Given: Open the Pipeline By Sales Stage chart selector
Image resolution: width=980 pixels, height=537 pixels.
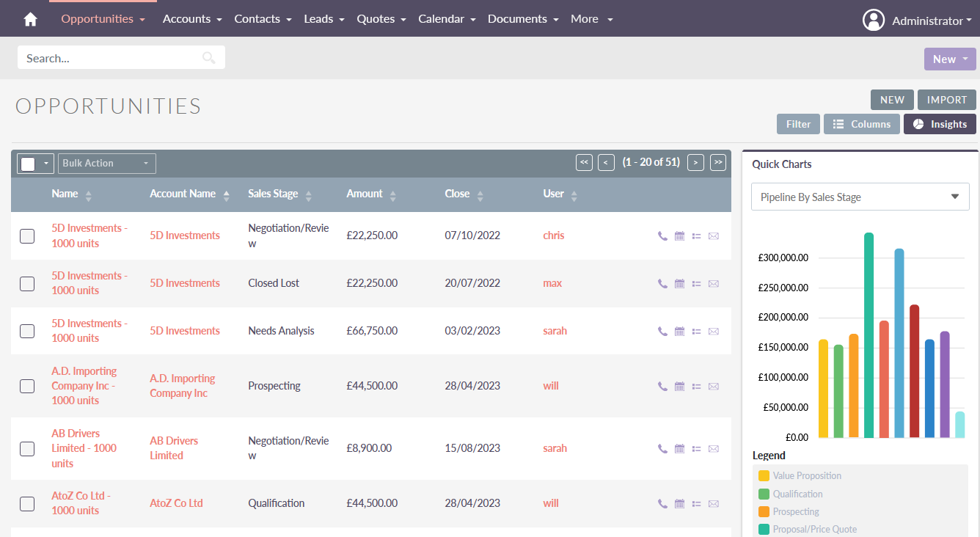Looking at the screenshot, I should (x=860, y=197).
